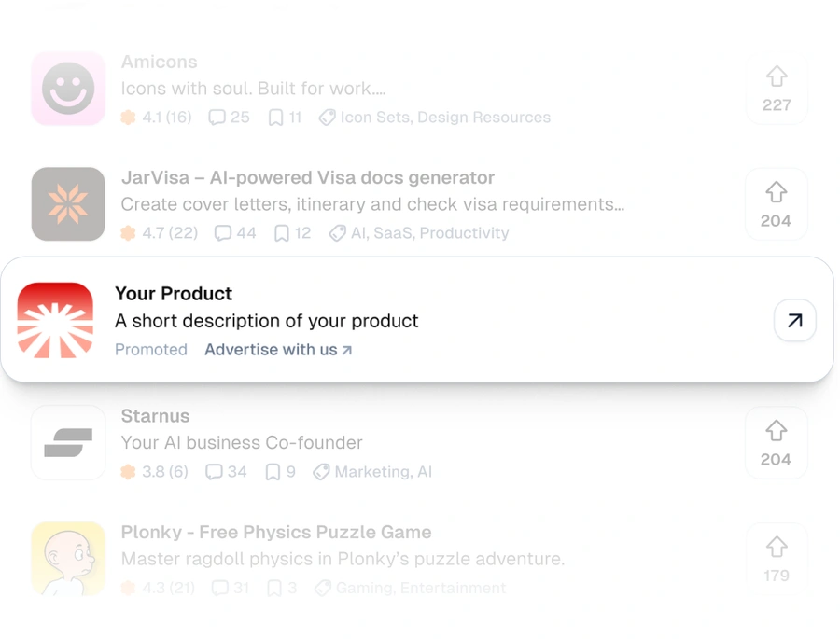Visit promoted product via diagonal arrow button
Screen dimensions: 840x639
pyautogui.click(x=794, y=320)
